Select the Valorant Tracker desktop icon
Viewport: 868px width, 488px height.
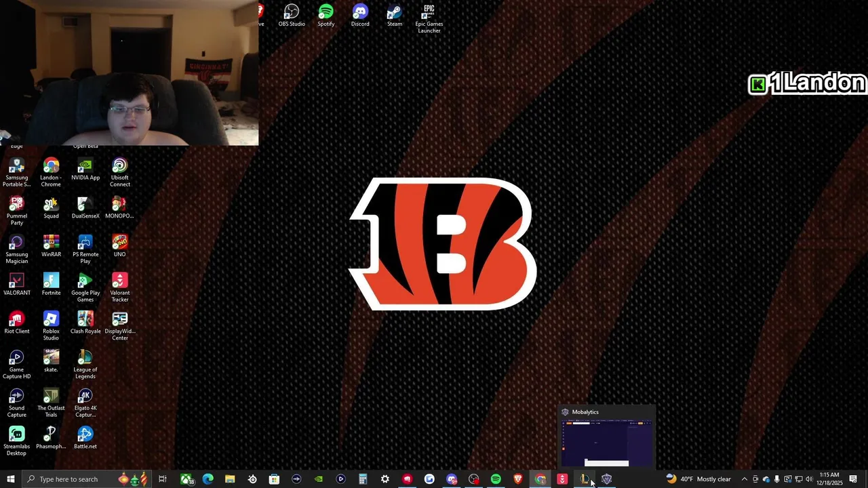pos(120,289)
